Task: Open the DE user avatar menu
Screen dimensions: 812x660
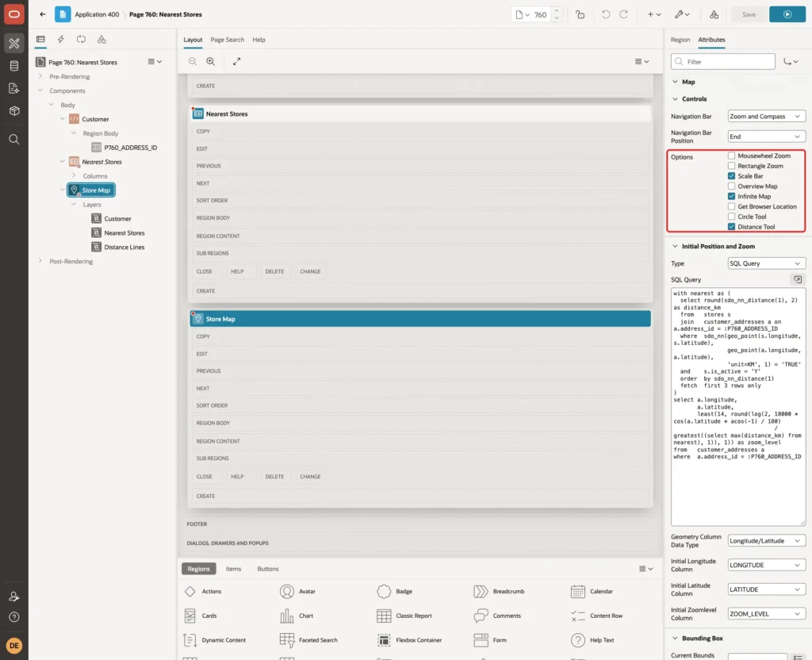Action: coord(14,646)
